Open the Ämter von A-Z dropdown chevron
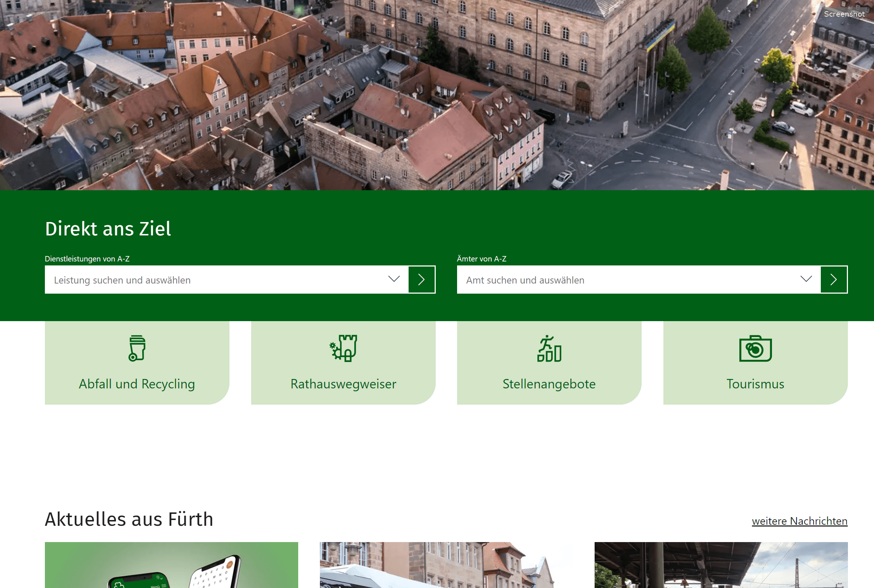This screenshot has height=588, width=874. click(806, 279)
